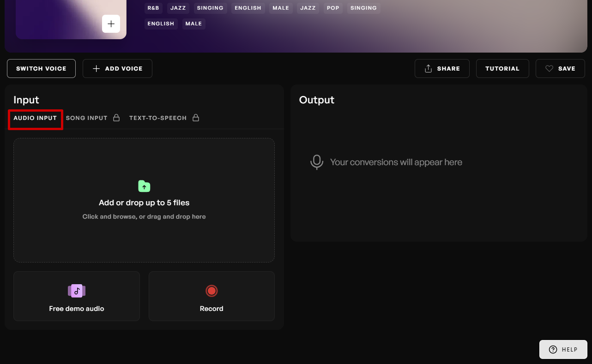
Task: Click the purple music note demo icon
Action: tap(77, 291)
